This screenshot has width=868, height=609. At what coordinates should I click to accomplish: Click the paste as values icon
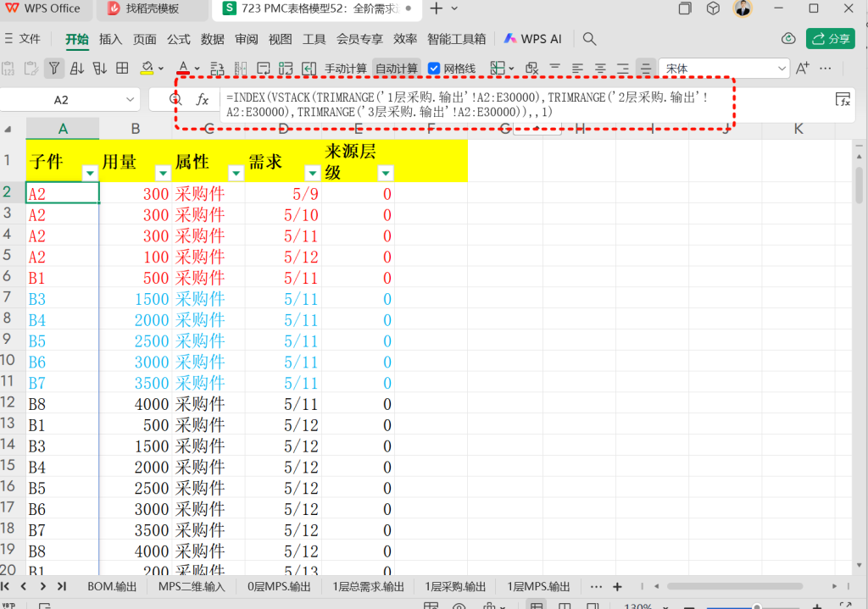pyautogui.click(x=8, y=69)
